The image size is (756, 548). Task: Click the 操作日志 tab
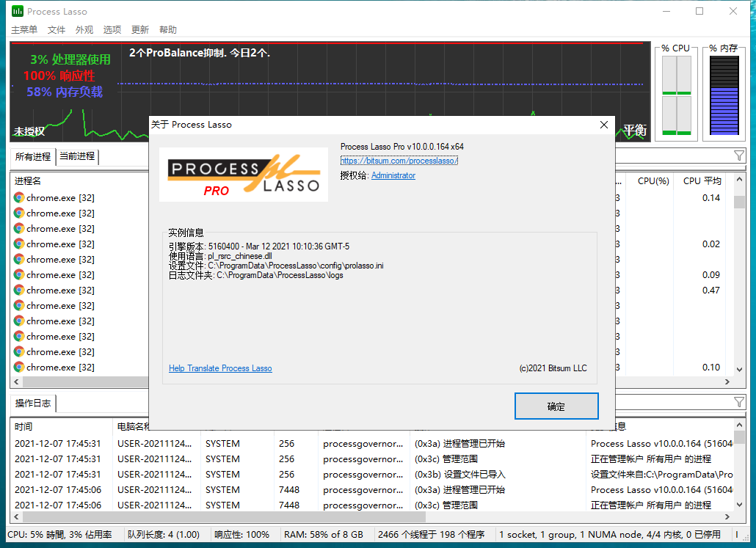[33, 403]
